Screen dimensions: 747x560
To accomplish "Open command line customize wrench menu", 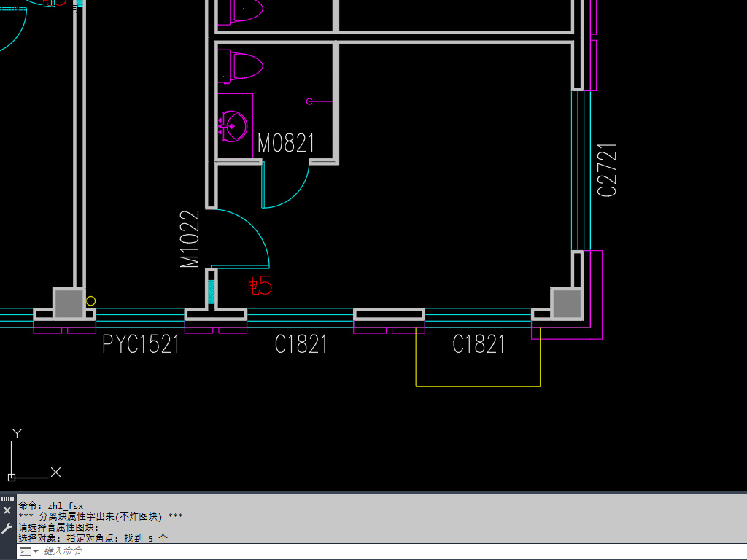I will coord(7,527).
